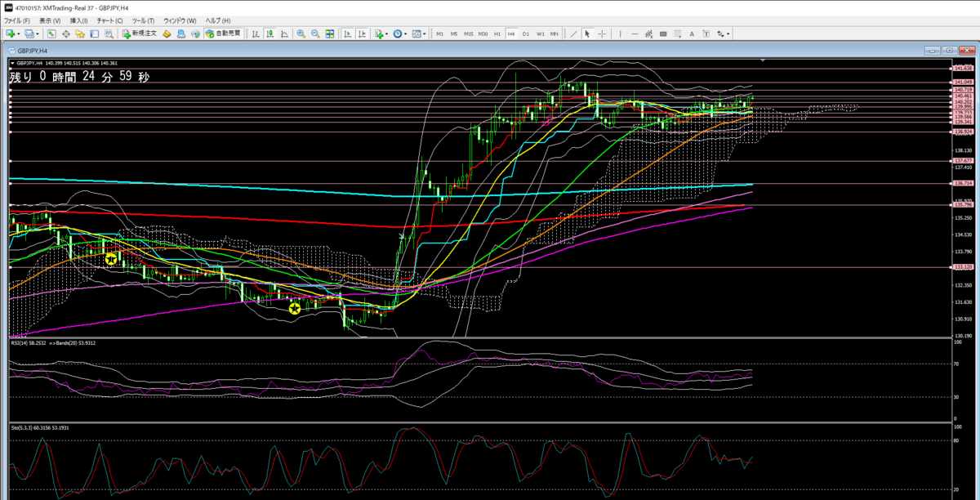This screenshot has width=980, height=500.
Task: Open the Strategy Tester icon
Action: tap(109, 33)
